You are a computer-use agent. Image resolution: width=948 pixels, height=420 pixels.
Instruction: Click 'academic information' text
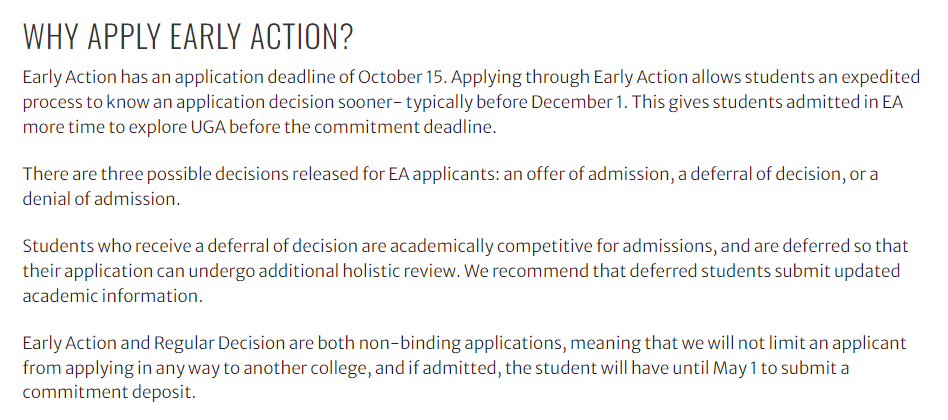112,296
